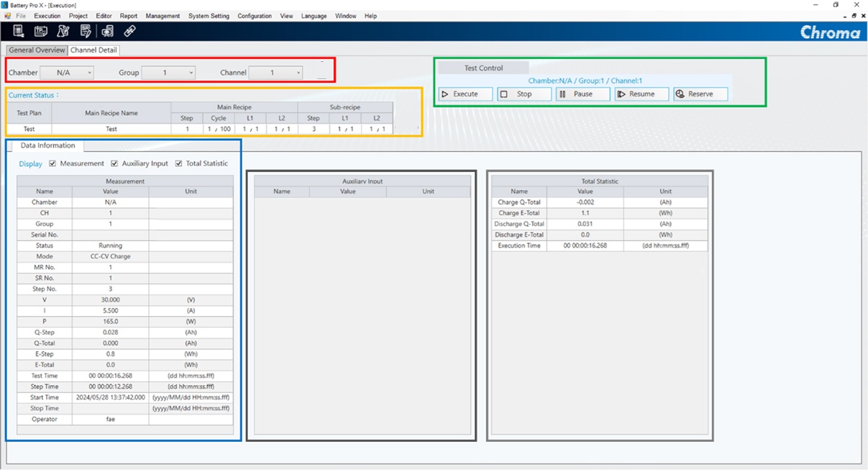This screenshot has width=868, height=470.
Task: Pause the current test
Action: coord(583,94)
